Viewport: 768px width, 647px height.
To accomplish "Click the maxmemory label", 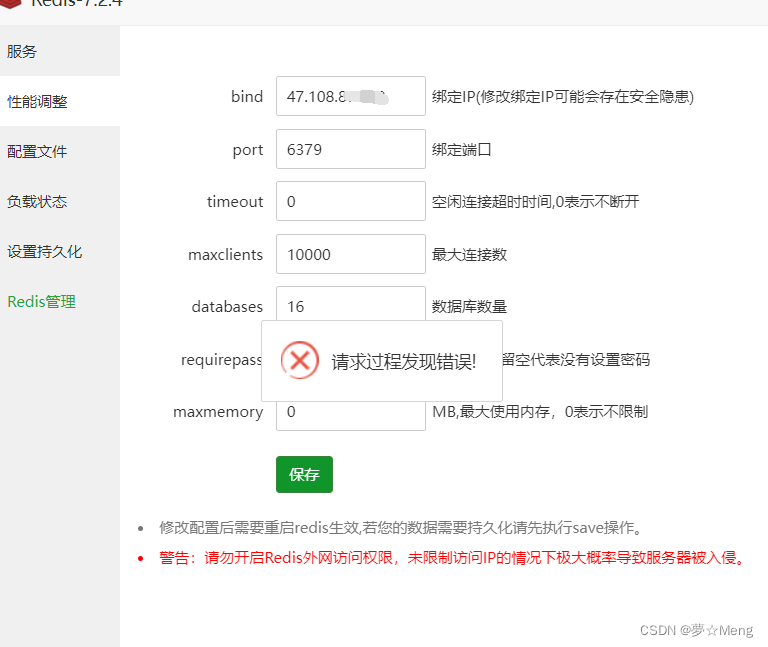I will (218, 412).
